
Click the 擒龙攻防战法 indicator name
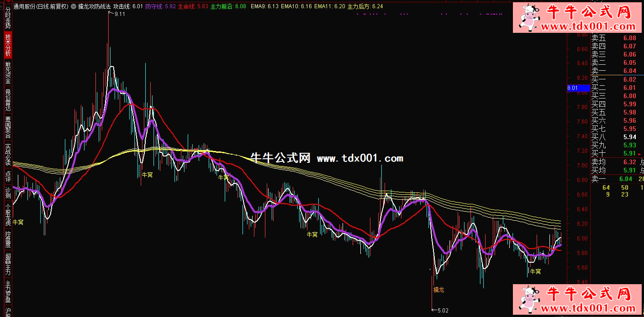94,6
